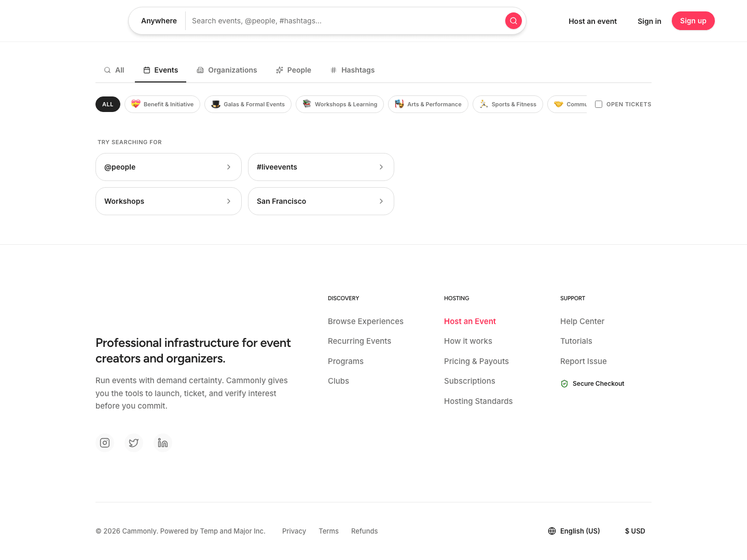Screen dimensions: 747x560
Task: Open the search magnifier icon in search bar
Action: [x=513, y=21]
